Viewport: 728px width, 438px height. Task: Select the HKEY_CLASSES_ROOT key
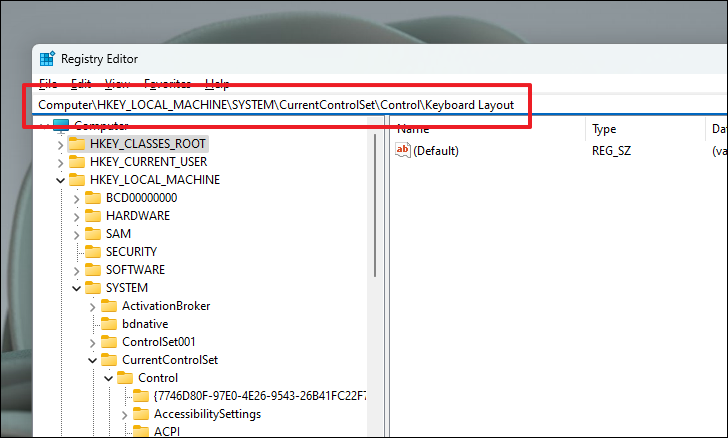tap(148, 144)
